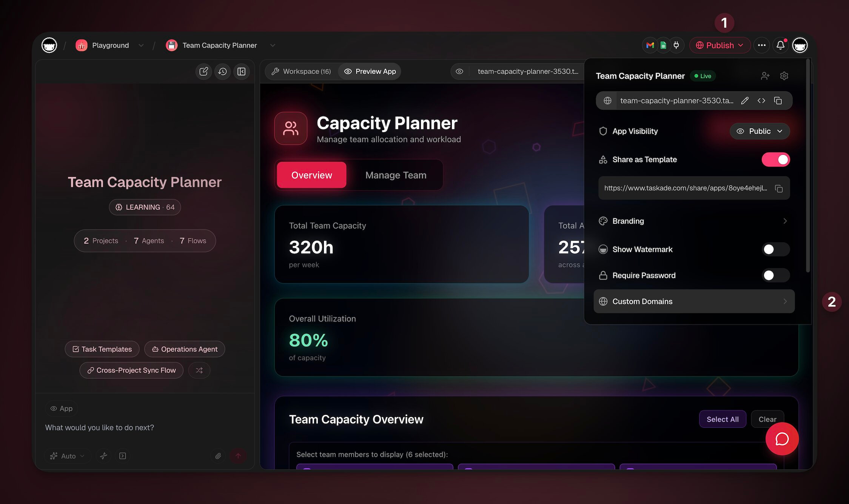Switch to the Manage Team tab
The height and width of the screenshot is (504, 849).
[396, 175]
